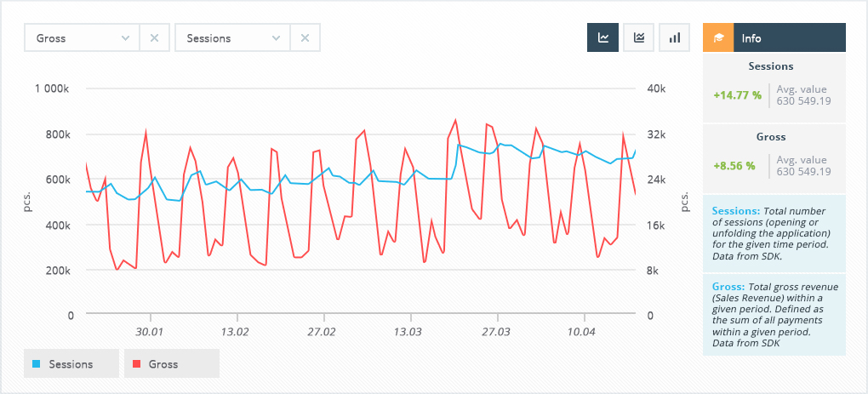Select the Gross +8.56 % stat card
This screenshot has width=868, height=394.
click(774, 159)
